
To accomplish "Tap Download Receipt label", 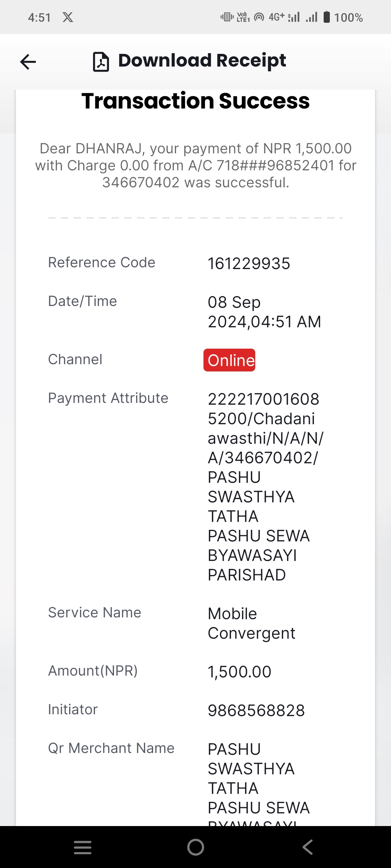I will tap(202, 60).
